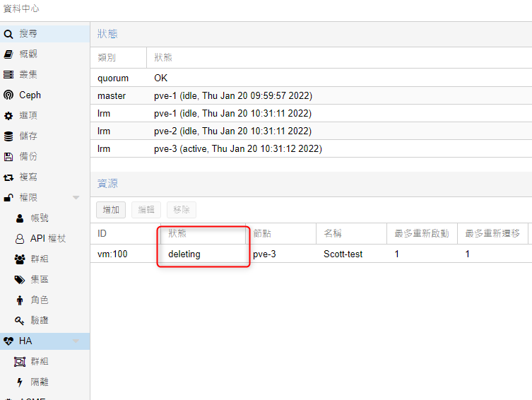Click the unlock icon beside 權限
The height and width of the screenshot is (400, 532).
(8, 197)
